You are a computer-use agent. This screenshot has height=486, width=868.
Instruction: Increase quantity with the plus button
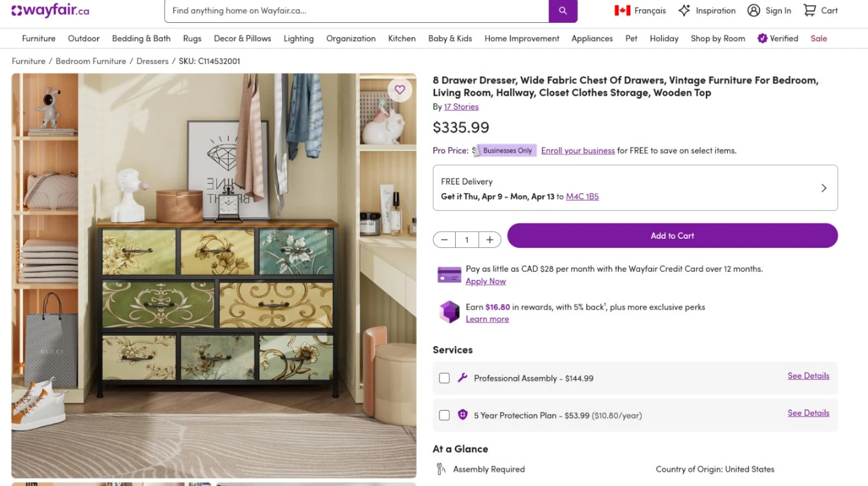pyautogui.click(x=489, y=240)
